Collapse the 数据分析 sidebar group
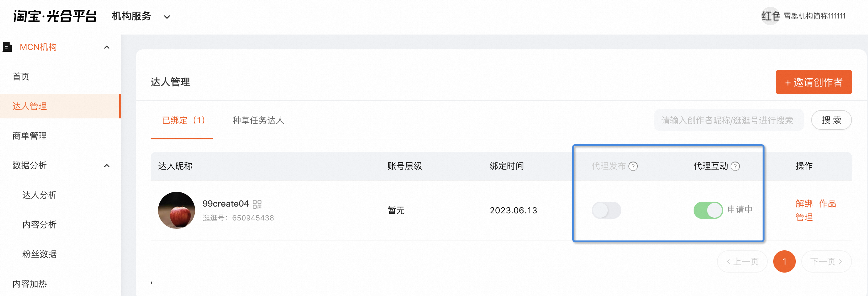 click(107, 165)
